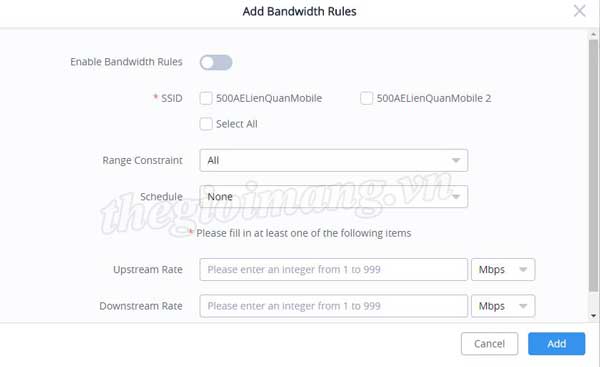Focus the Downstream Rate input field
This screenshot has height=367, width=600.
[x=333, y=306]
